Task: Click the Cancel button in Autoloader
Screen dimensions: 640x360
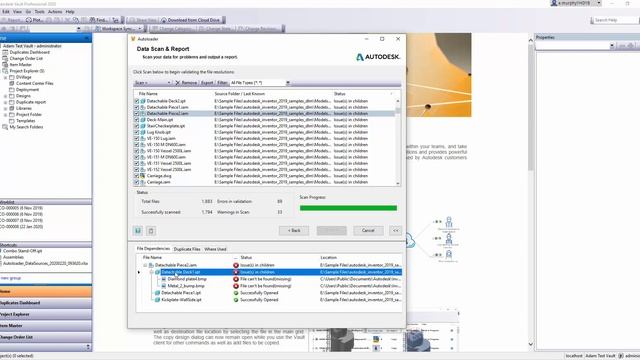Action: click(368, 231)
